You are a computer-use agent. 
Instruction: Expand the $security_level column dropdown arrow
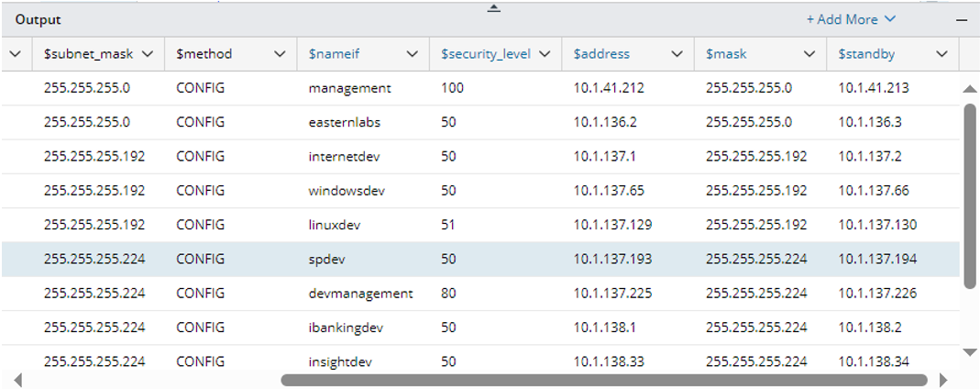pos(545,54)
